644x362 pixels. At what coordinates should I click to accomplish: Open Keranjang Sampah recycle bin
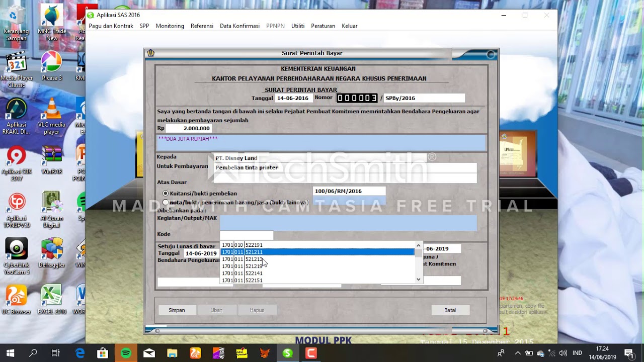16,23
